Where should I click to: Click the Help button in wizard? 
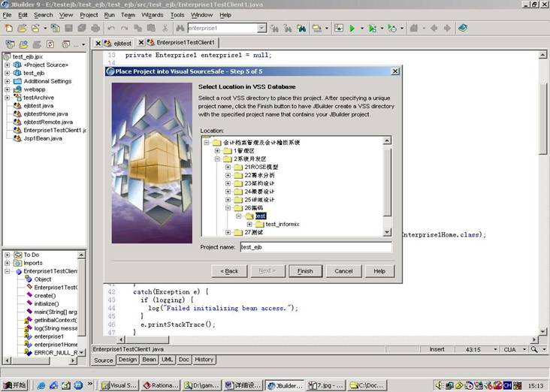(379, 271)
